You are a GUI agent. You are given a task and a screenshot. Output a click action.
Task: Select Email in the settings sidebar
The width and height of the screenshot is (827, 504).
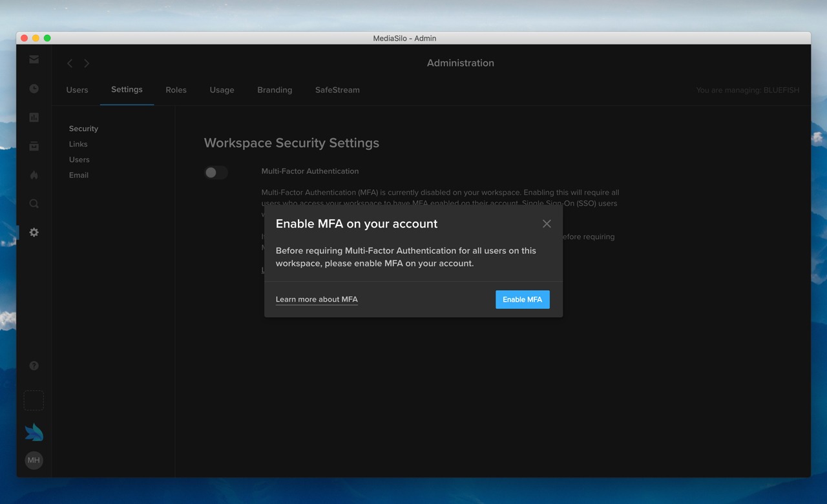[x=78, y=174]
